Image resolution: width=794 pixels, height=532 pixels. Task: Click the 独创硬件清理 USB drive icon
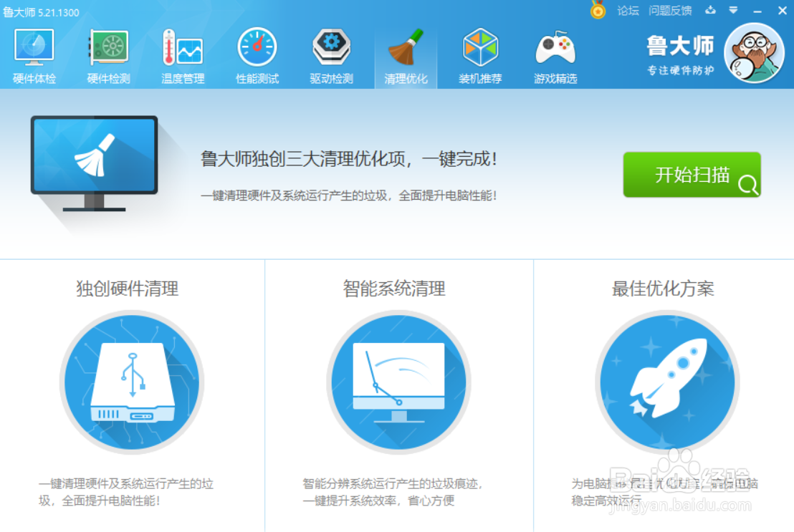click(132, 382)
